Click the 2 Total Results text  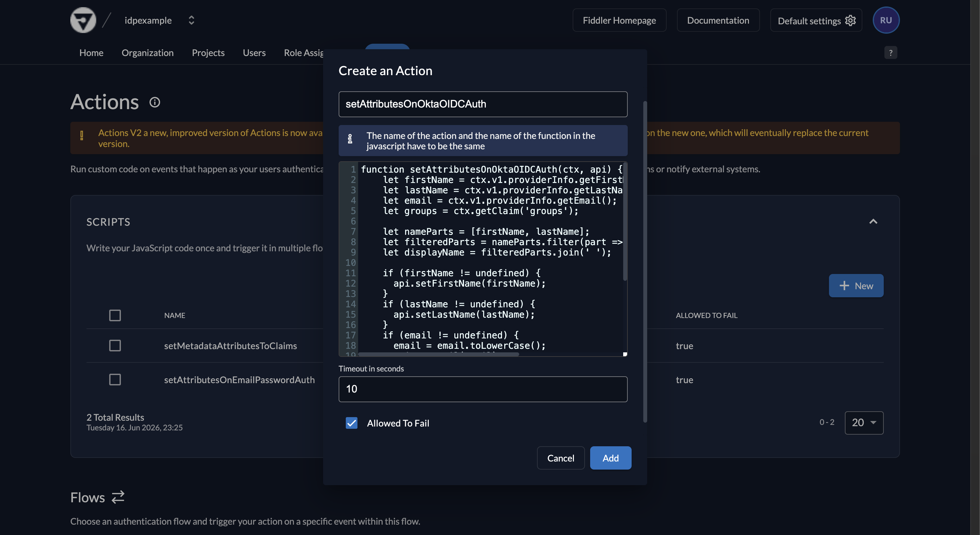tap(115, 417)
